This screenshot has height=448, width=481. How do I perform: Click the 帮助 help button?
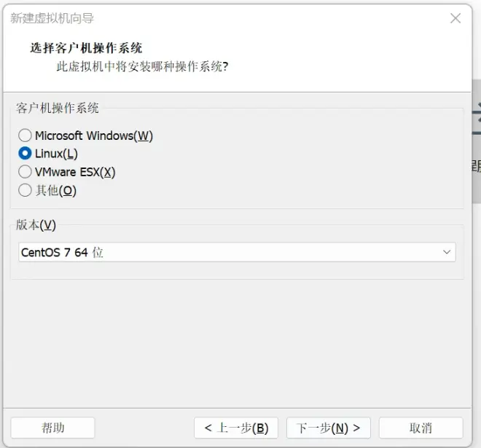[x=52, y=428]
